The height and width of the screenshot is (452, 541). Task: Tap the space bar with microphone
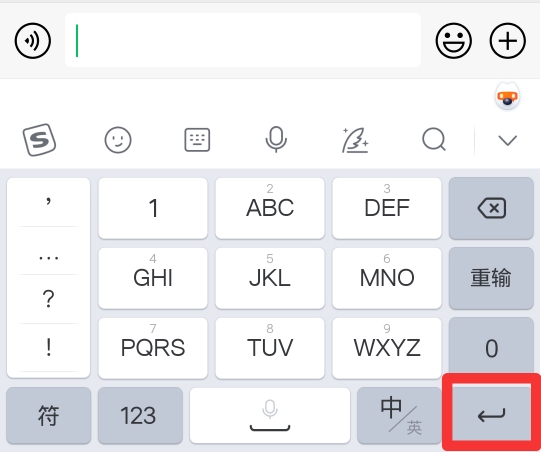coord(270,415)
